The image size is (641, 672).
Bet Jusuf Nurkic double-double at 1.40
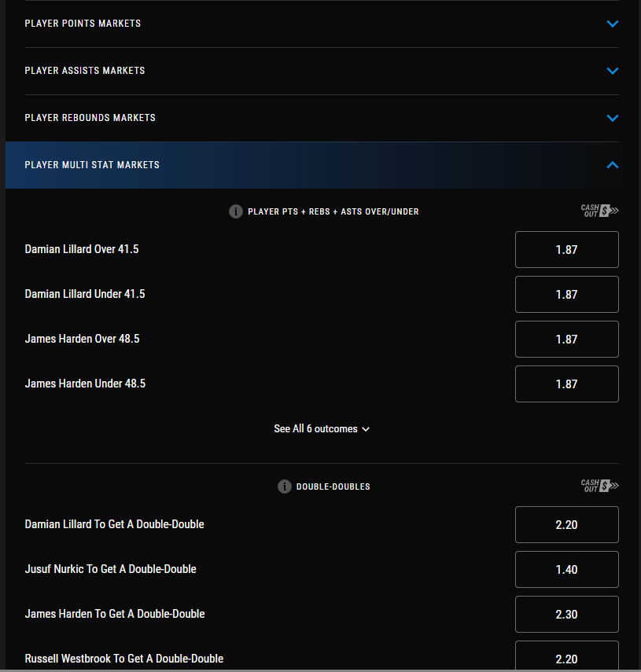(566, 570)
